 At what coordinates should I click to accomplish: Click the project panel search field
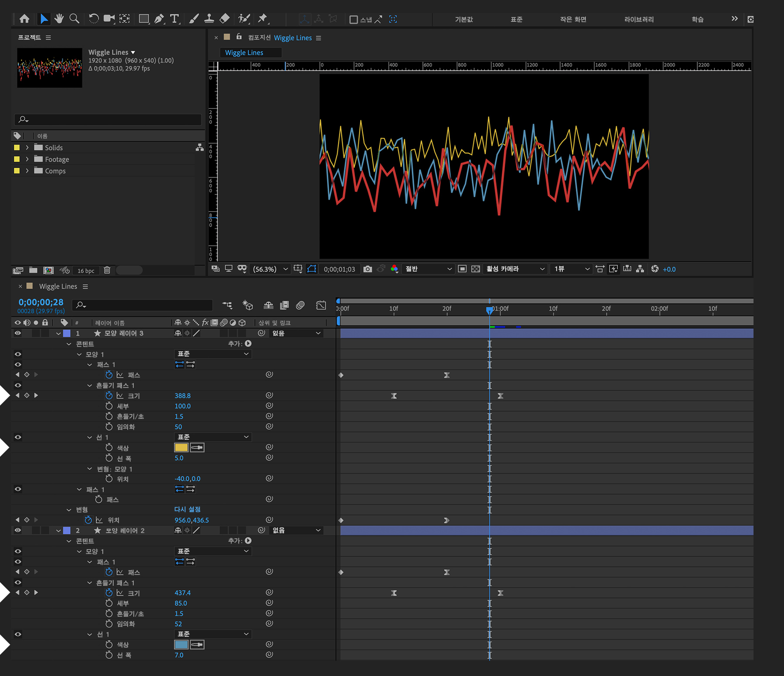(108, 119)
